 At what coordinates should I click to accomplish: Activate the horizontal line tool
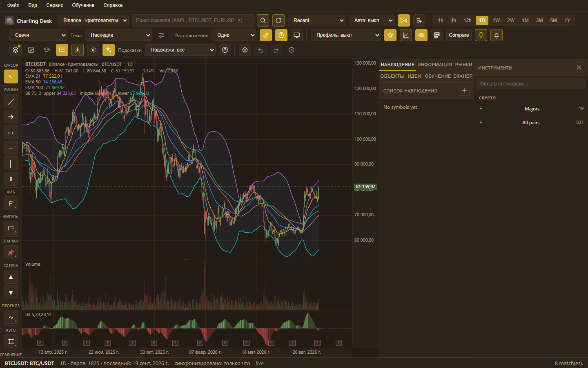coord(11,148)
